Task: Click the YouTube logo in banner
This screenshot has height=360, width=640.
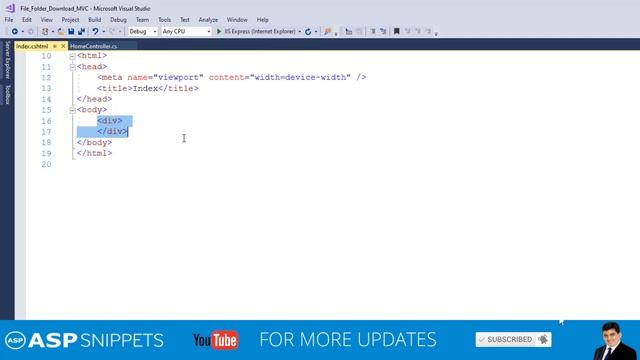Action: point(216,340)
